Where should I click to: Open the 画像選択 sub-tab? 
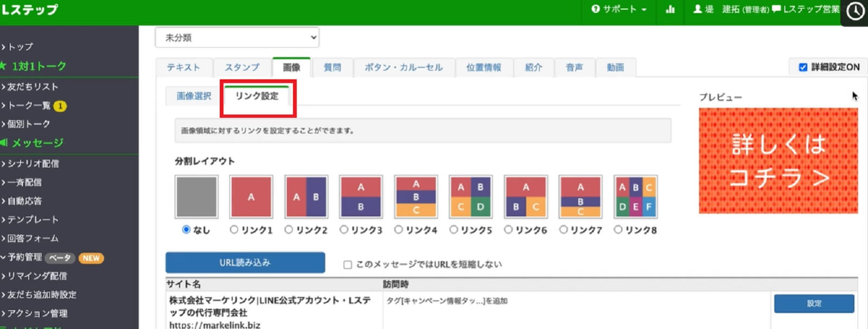[x=194, y=96]
